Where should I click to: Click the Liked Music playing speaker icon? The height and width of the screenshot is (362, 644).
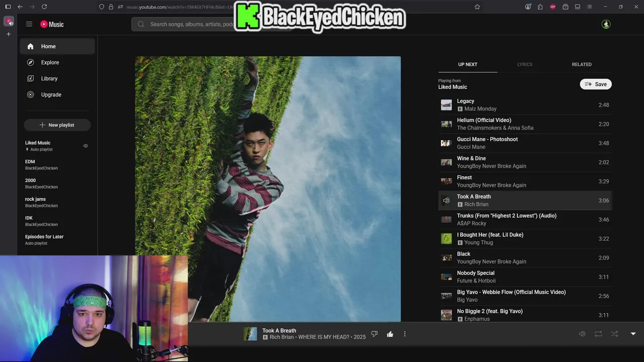click(x=86, y=146)
